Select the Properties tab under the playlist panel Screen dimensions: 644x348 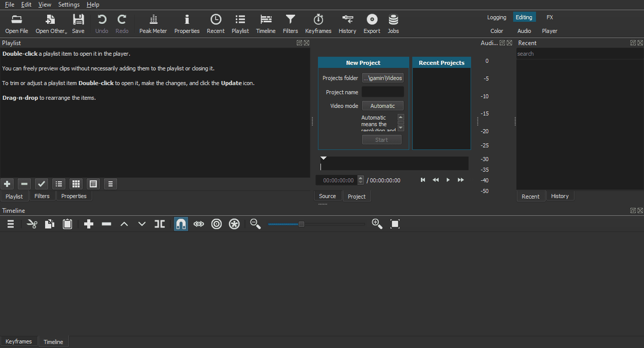(x=74, y=196)
